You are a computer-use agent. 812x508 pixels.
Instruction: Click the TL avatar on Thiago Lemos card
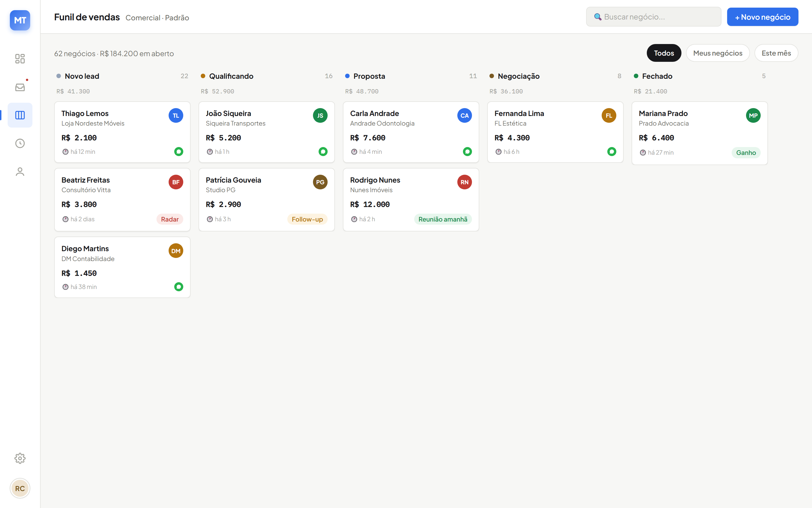176,116
